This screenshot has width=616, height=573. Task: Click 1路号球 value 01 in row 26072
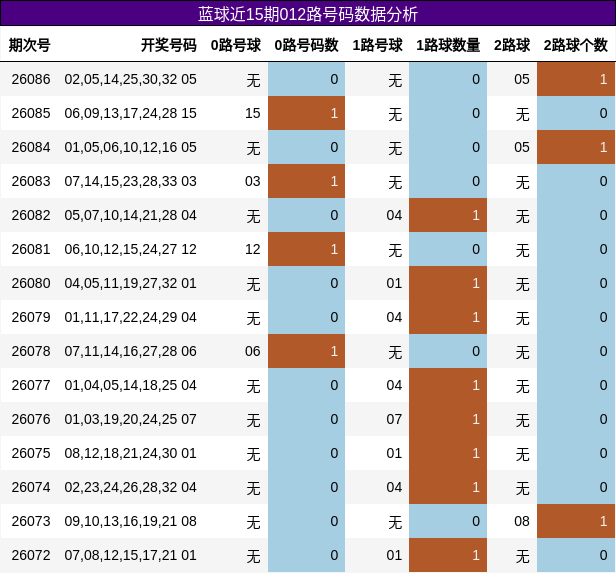point(394,555)
